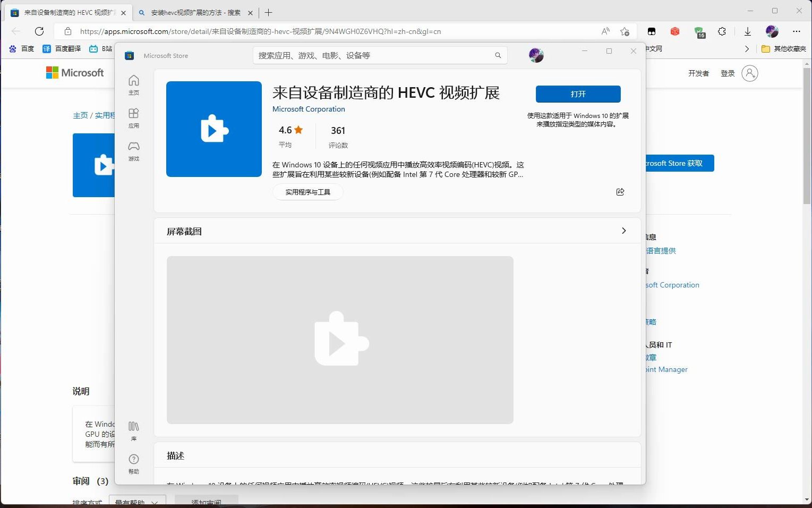Click the 添加审阅 button on webpage

tap(206, 501)
